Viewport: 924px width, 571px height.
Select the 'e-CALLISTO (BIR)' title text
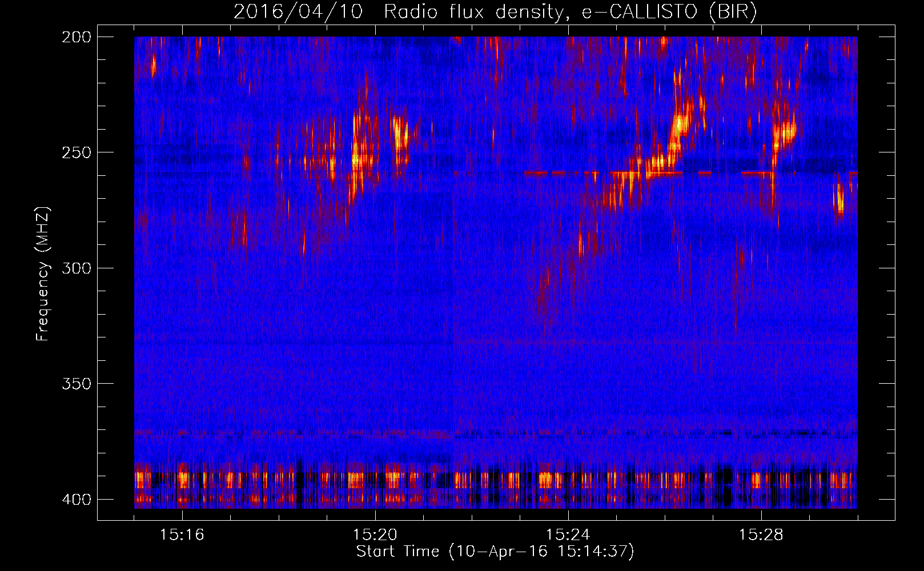(x=669, y=12)
